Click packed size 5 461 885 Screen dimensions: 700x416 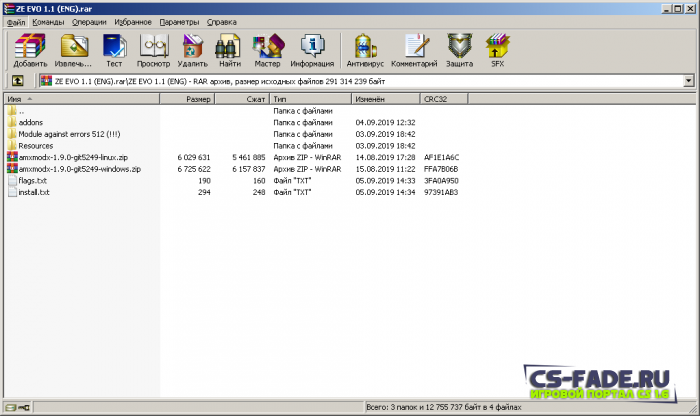point(249,157)
